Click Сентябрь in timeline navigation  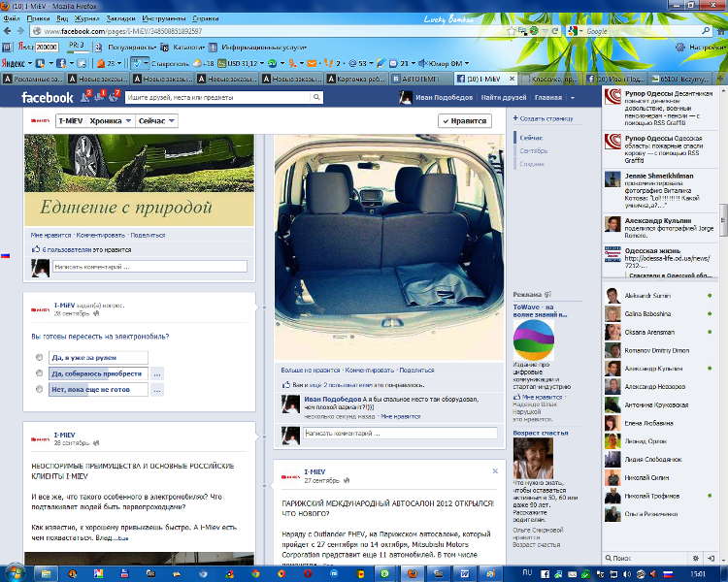tap(534, 151)
